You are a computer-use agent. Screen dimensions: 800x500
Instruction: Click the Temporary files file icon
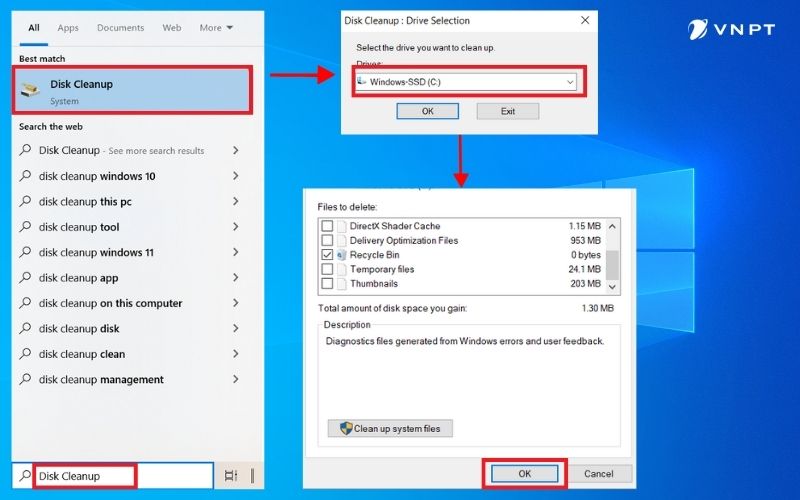coord(342,269)
